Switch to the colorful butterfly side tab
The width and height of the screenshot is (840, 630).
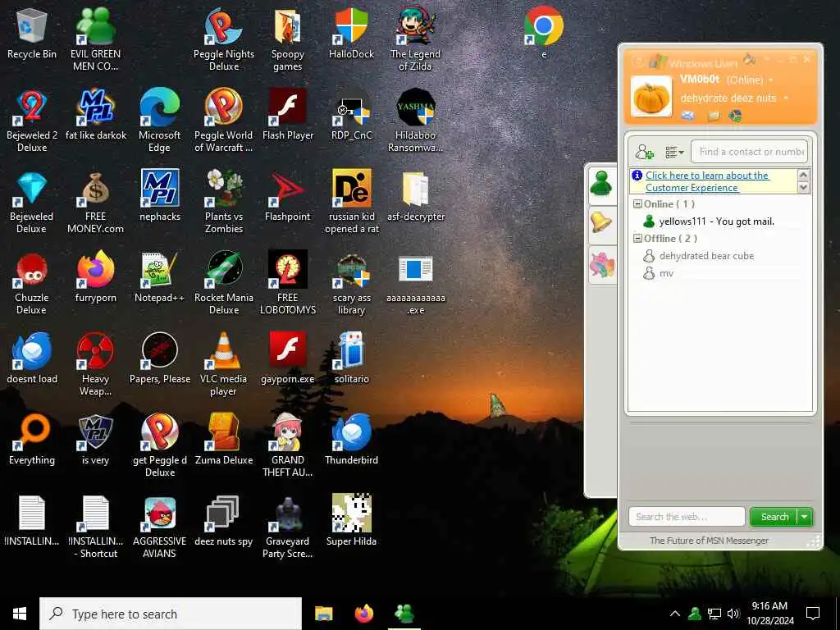click(x=601, y=265)
